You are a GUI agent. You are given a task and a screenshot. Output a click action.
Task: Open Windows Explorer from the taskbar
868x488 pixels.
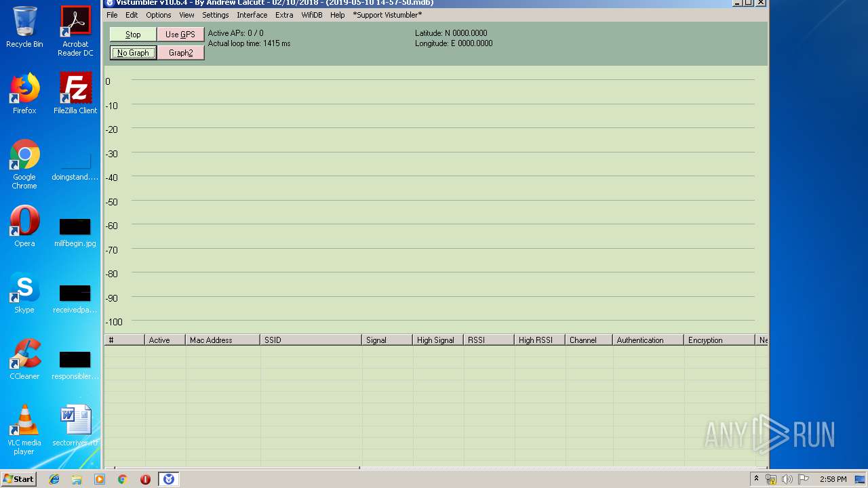tap(77, 479)
